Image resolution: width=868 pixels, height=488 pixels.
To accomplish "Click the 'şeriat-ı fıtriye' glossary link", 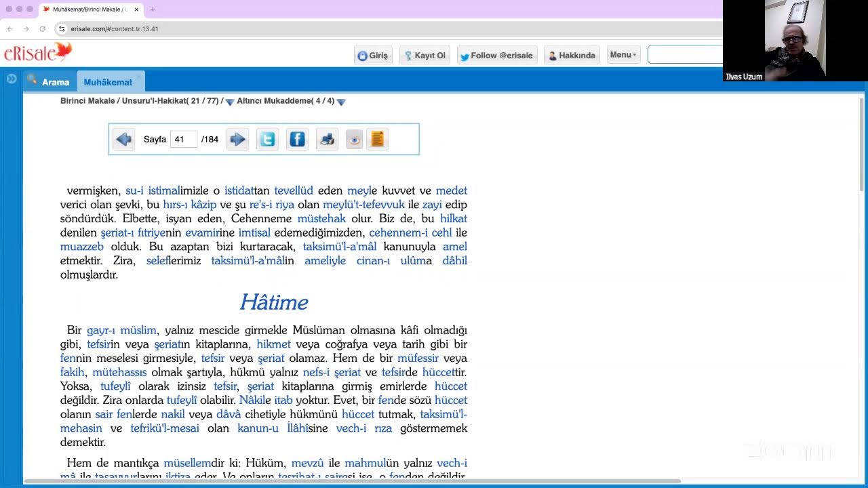I will point(133,232).
